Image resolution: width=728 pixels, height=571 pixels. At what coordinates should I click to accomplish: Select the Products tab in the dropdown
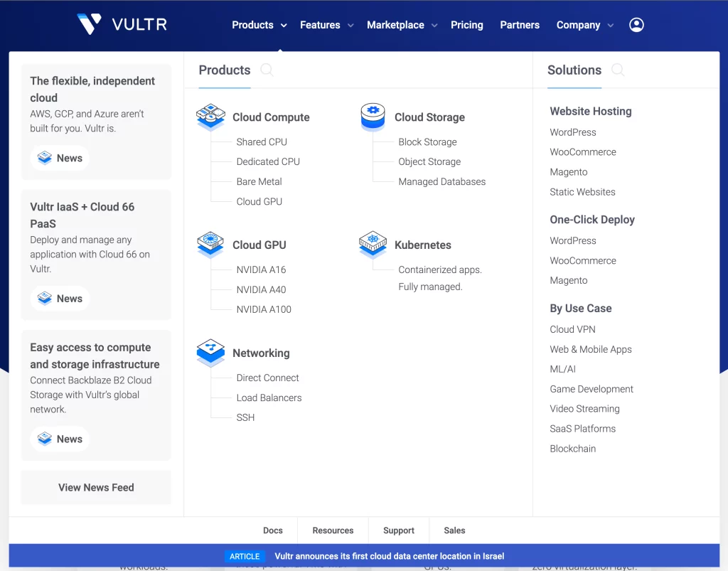pyautogui.click(x=225, y=70)
